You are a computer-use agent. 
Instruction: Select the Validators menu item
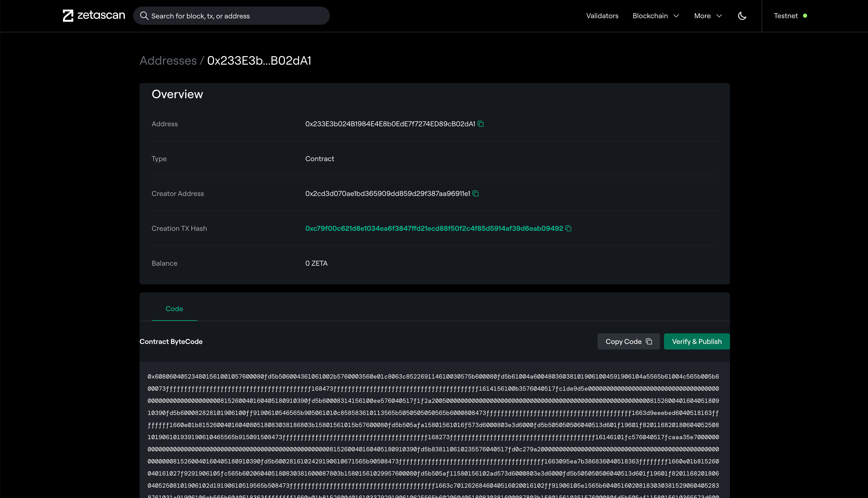point(602,15)
